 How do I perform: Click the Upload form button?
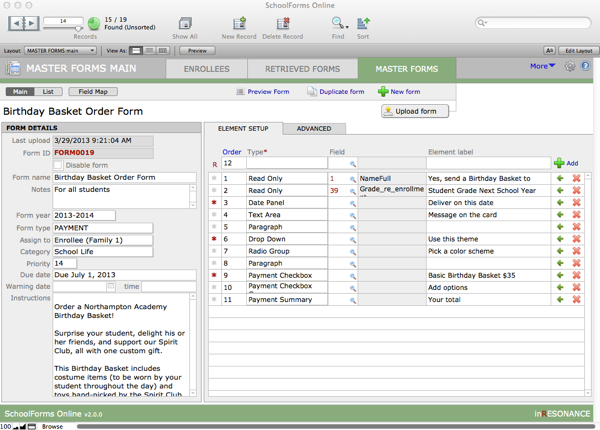tap(415, 111)
